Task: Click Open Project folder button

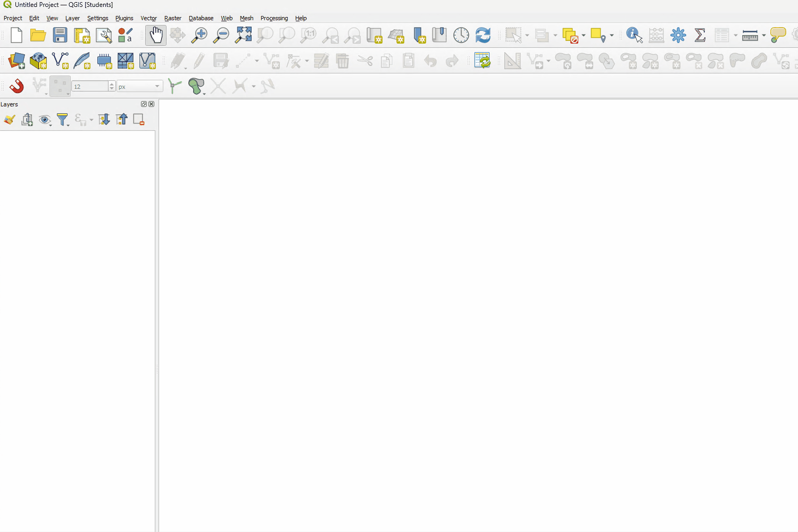Action: 38,36
